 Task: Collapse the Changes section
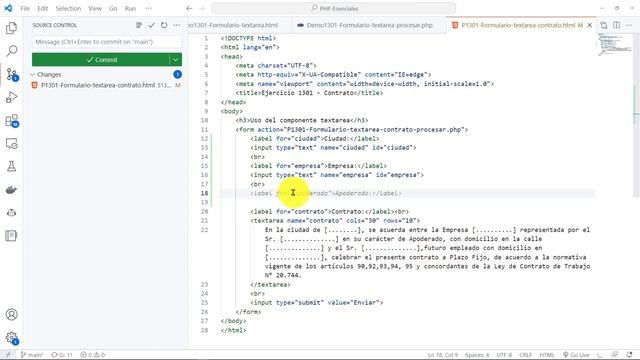33,75
